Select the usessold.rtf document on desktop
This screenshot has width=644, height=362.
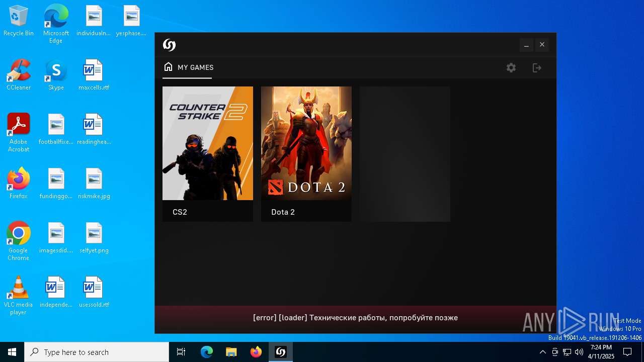94,293
